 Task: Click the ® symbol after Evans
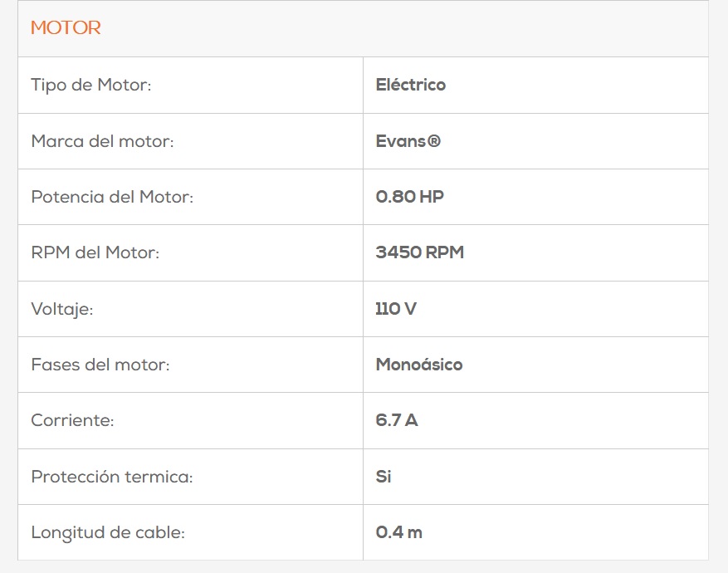click(434, 141)
